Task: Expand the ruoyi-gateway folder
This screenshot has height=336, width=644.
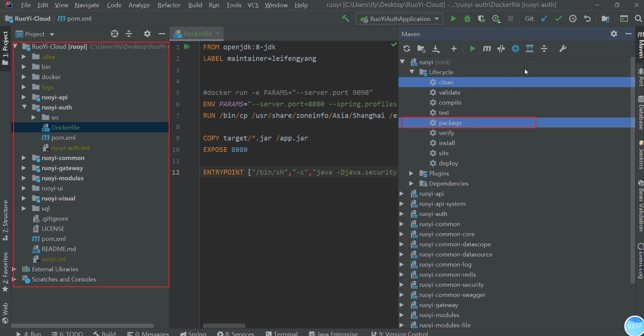Action: pos(24,168)
